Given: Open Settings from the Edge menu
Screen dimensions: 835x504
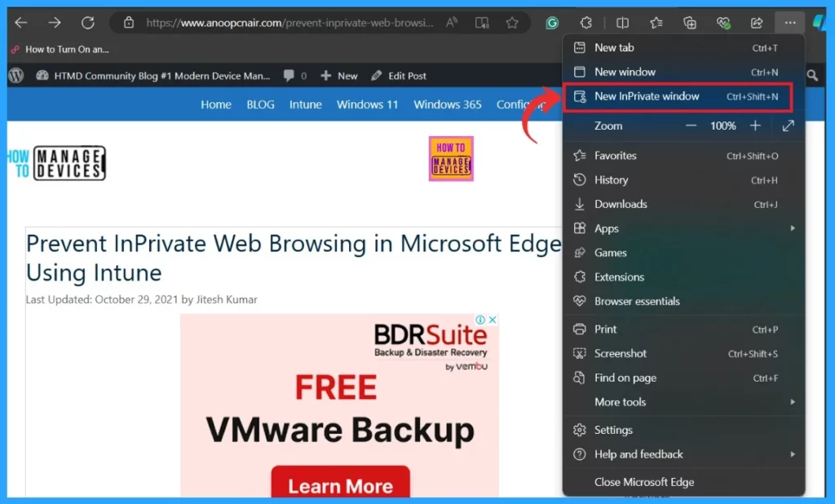Looking at the screenshot, I should click(x=684, y=430).
